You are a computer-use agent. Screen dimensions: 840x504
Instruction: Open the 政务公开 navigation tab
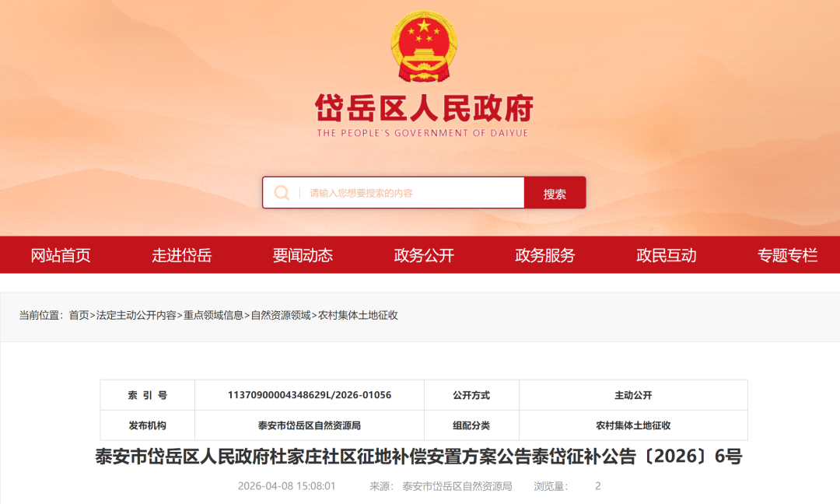point(424,255)
